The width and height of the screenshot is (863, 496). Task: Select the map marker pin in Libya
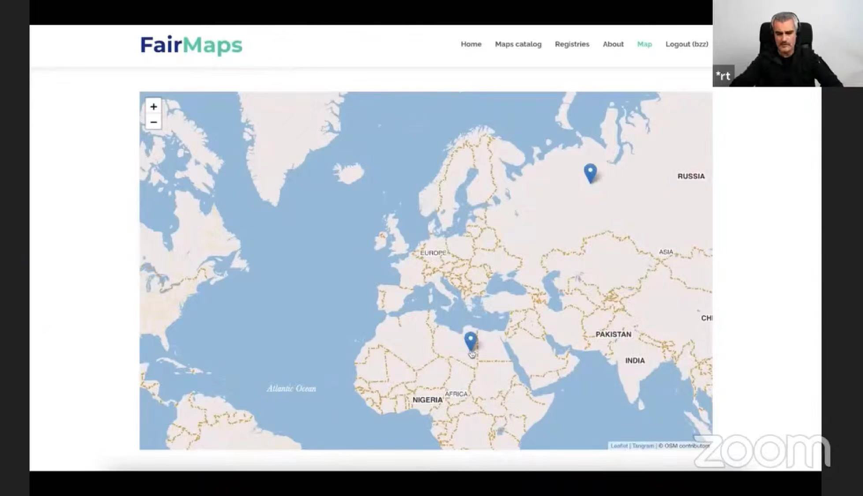tap(471, 341)
